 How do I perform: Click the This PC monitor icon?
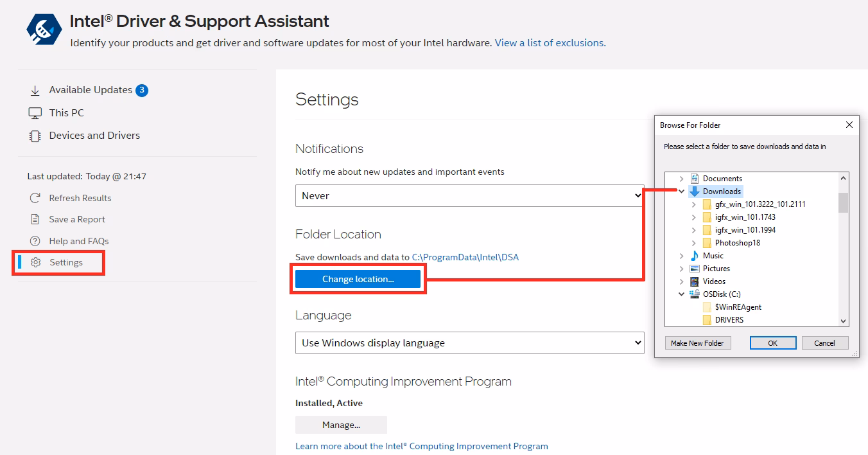(x=35, y=113)
